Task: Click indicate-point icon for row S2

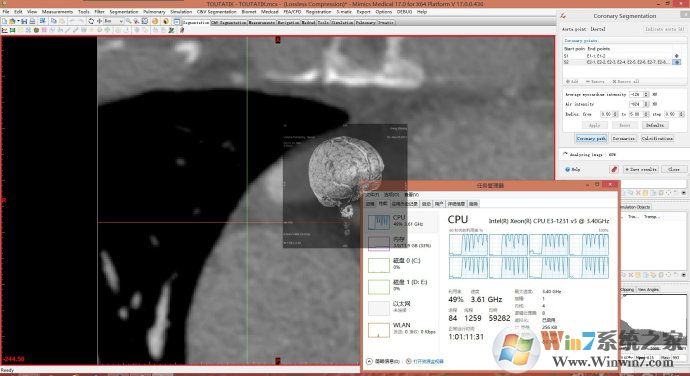Action: click(677, 62)
